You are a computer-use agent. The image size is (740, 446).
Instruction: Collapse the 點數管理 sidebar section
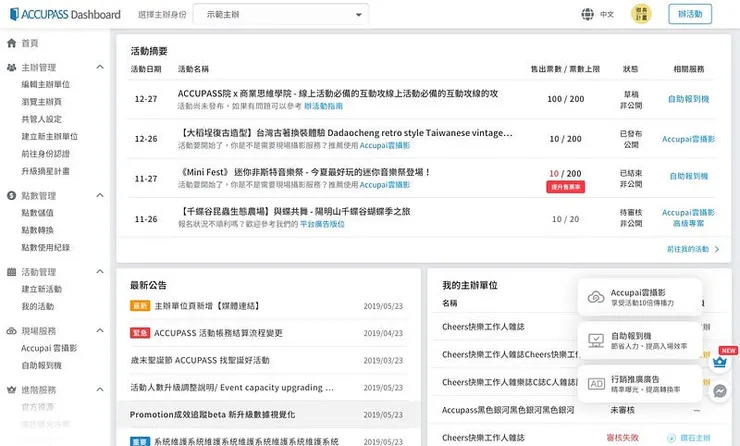point(100,195)
